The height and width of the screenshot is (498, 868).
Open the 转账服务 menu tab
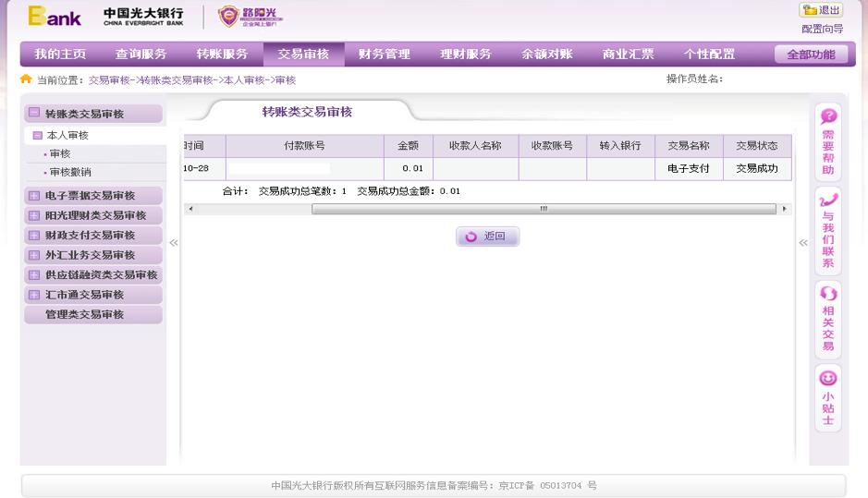[222, 55]
